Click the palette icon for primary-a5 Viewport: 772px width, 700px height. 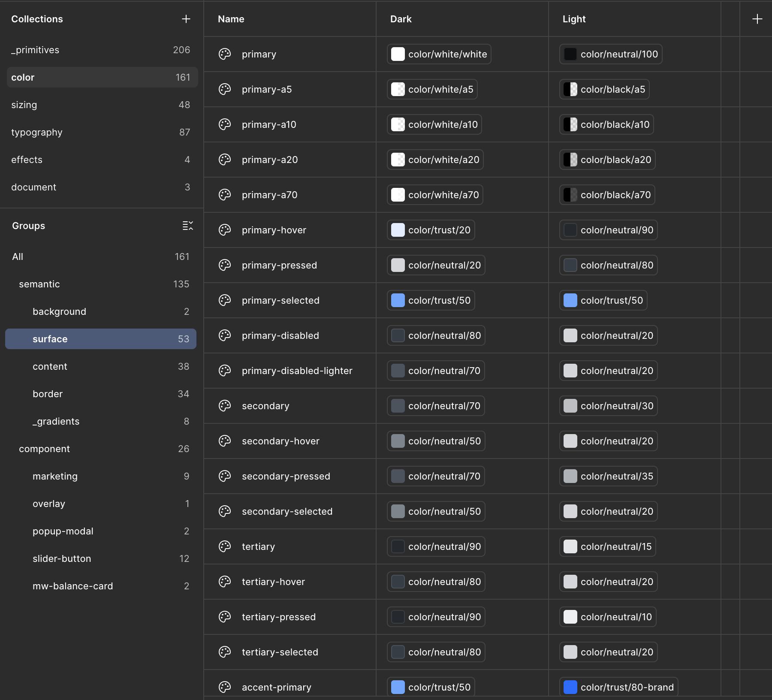tap(225, 89)
